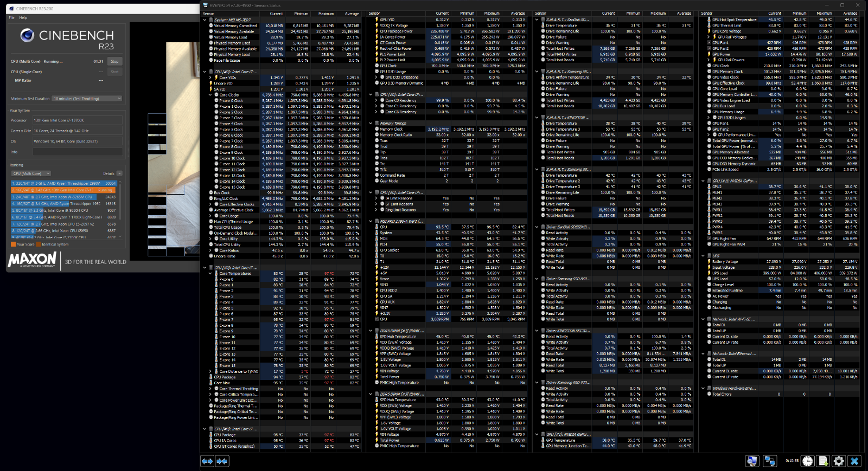Viewport: 868px width, 471px height.
Task: Select the Total CPU Usage row
Action: [283, 227]
